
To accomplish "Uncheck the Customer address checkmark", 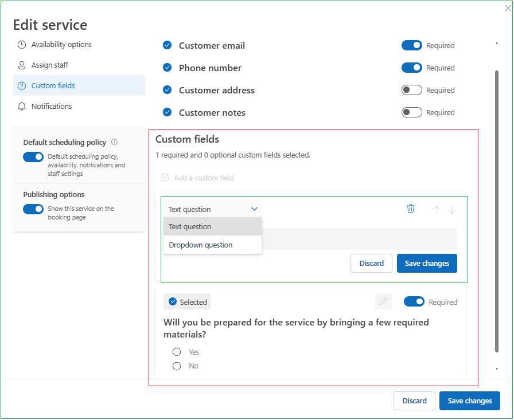I will pyautogui.click(x=167, y=90).
